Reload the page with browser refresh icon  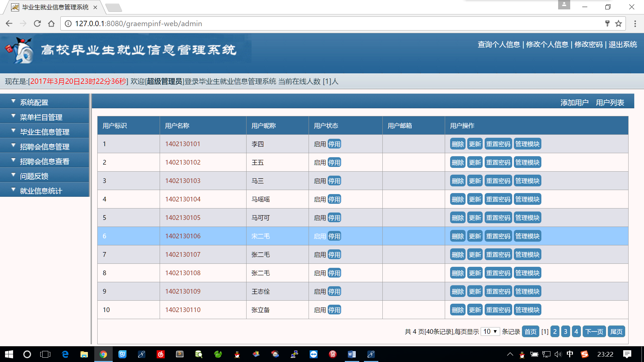(x=37, y=23)
